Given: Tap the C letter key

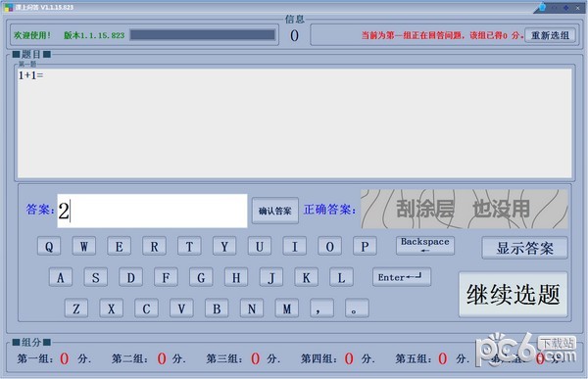Looking at the screenshot, I should point(147,308).
